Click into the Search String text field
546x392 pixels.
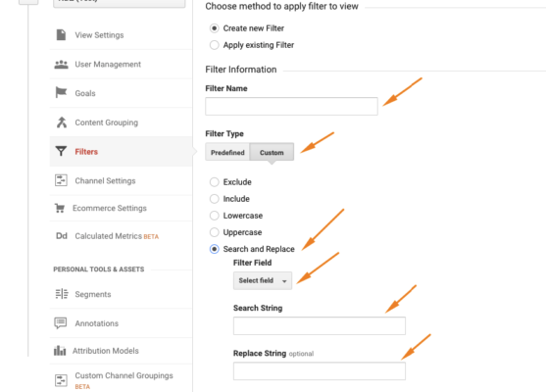point(320,326)
